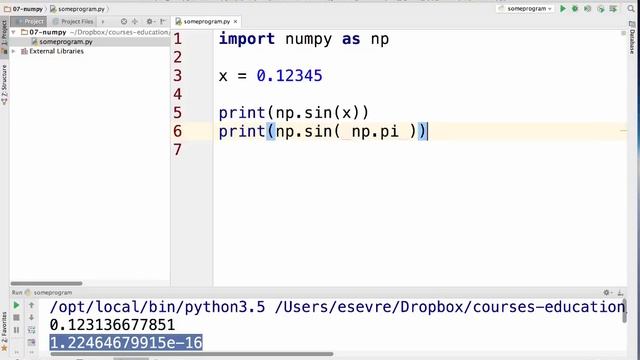Click the Run console horizontal scrollbar

pos(192,354)
